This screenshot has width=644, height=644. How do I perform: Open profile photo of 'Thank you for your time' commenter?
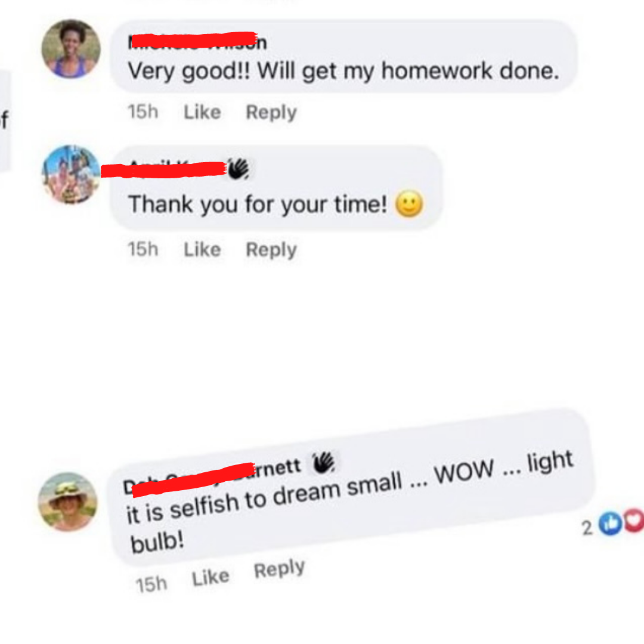point(71,174)
